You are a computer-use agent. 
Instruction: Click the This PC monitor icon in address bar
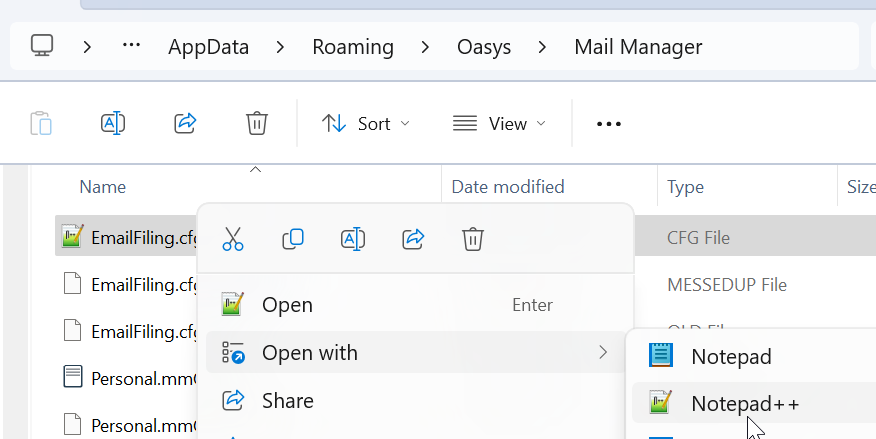tap(42, 46)
